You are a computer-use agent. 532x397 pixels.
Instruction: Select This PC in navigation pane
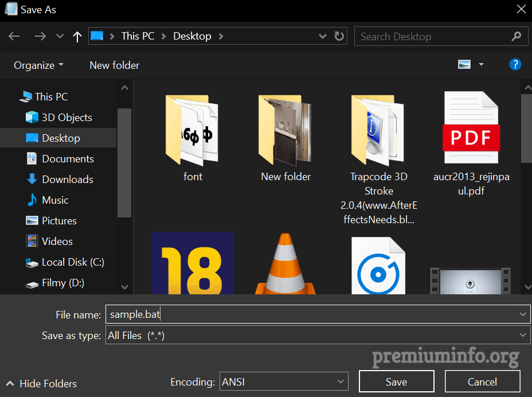coord(44,97)
